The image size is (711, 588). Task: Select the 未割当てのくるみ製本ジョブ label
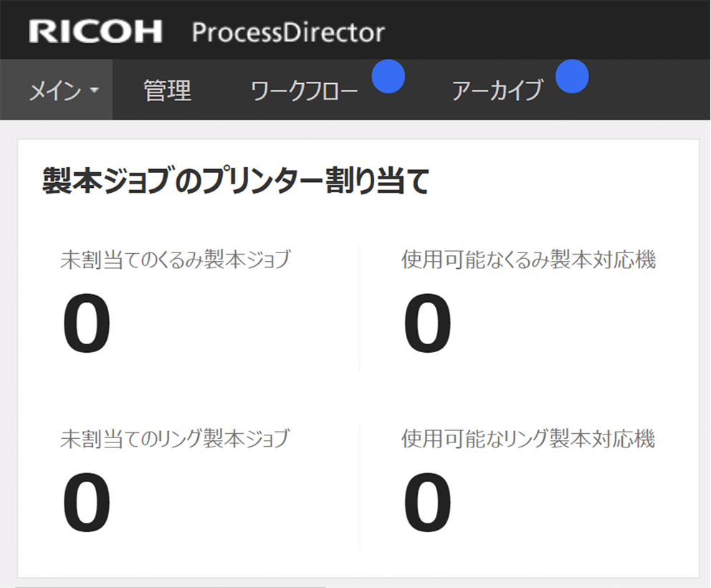pyautogui.click(x=176, y=260)
